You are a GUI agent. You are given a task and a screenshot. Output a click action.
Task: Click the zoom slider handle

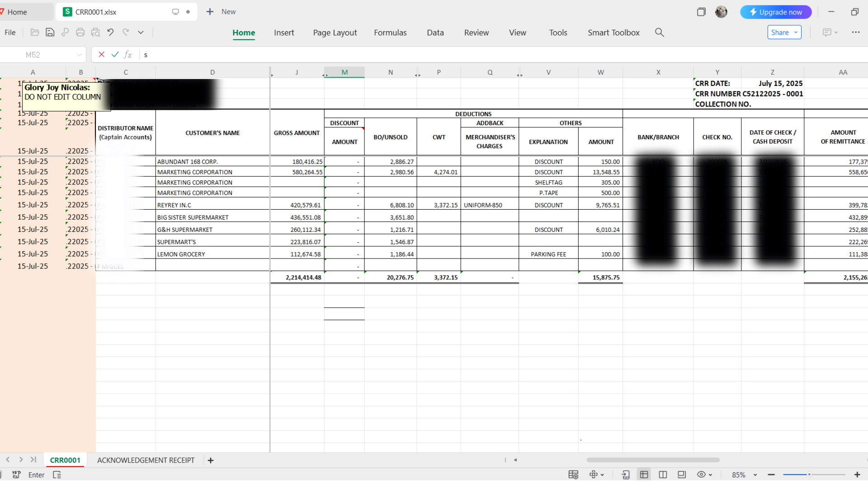pyautogui.click(x=809, y=474)
